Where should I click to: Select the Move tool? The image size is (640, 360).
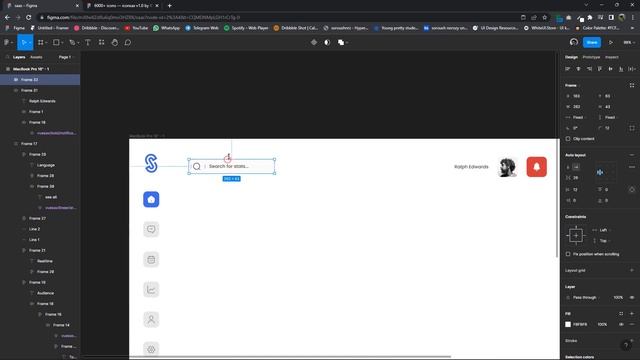[24, 42]
